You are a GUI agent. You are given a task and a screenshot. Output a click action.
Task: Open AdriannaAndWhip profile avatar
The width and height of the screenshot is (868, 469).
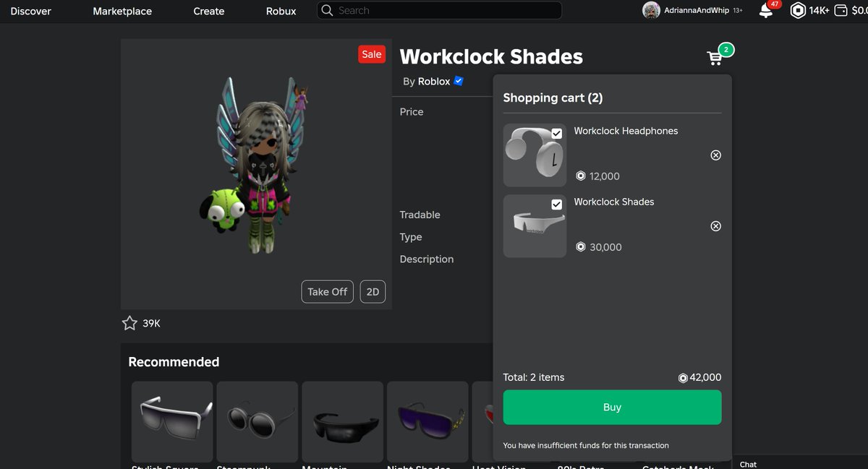click(x=651, y=10)
